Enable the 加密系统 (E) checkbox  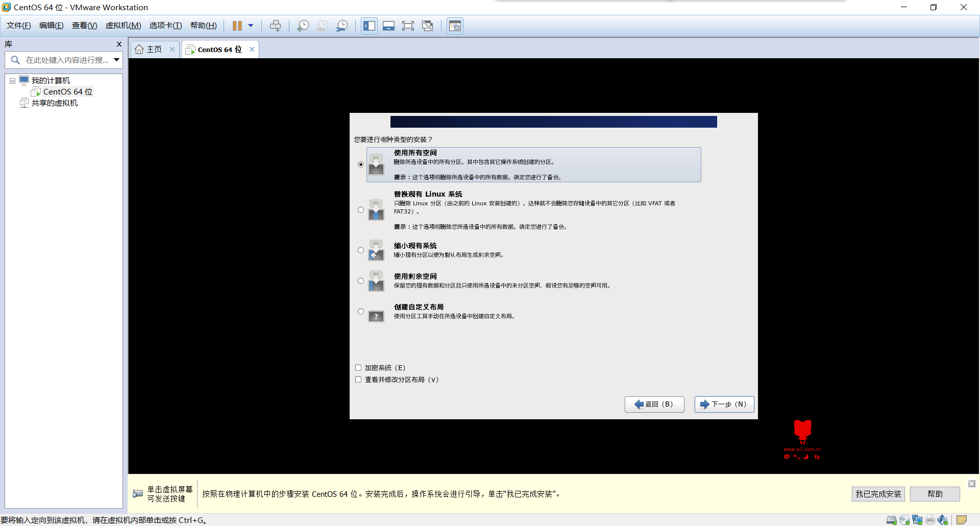click(358, 368)
